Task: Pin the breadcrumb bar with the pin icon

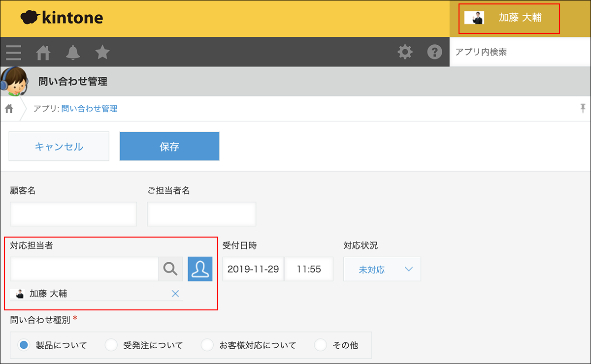Action: point(583,108)
